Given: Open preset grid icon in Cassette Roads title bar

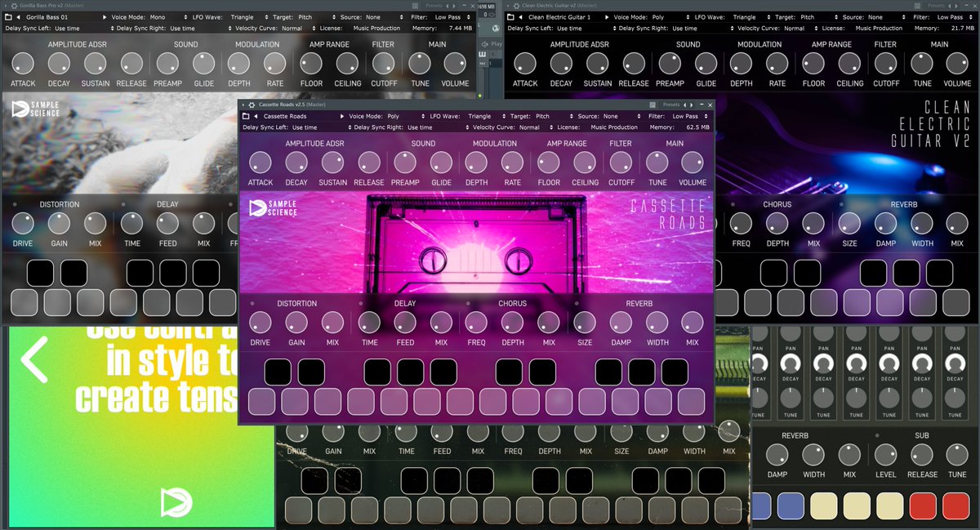Looking at the screenshot, I should tap(652, 105).
